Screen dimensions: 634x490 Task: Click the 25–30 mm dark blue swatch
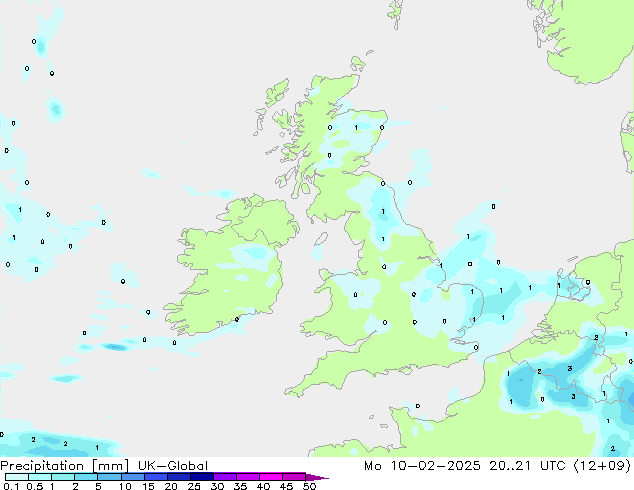pos(201,477)
